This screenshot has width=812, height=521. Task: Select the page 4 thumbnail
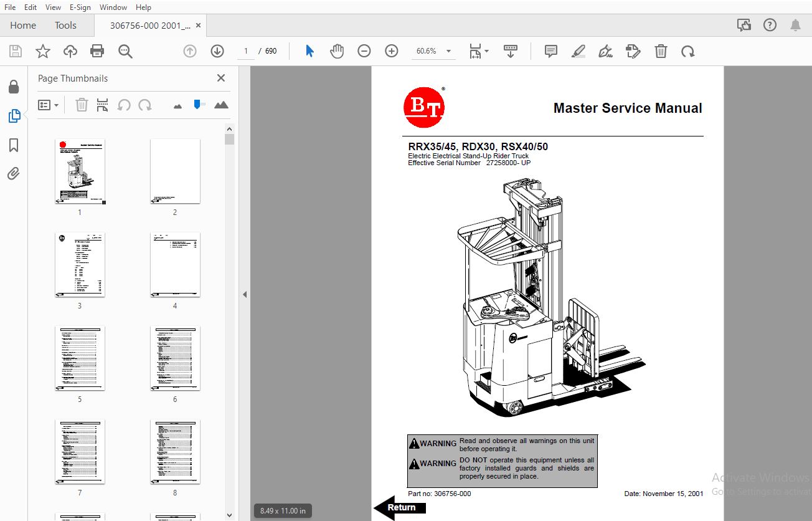[x=175, y=265]
